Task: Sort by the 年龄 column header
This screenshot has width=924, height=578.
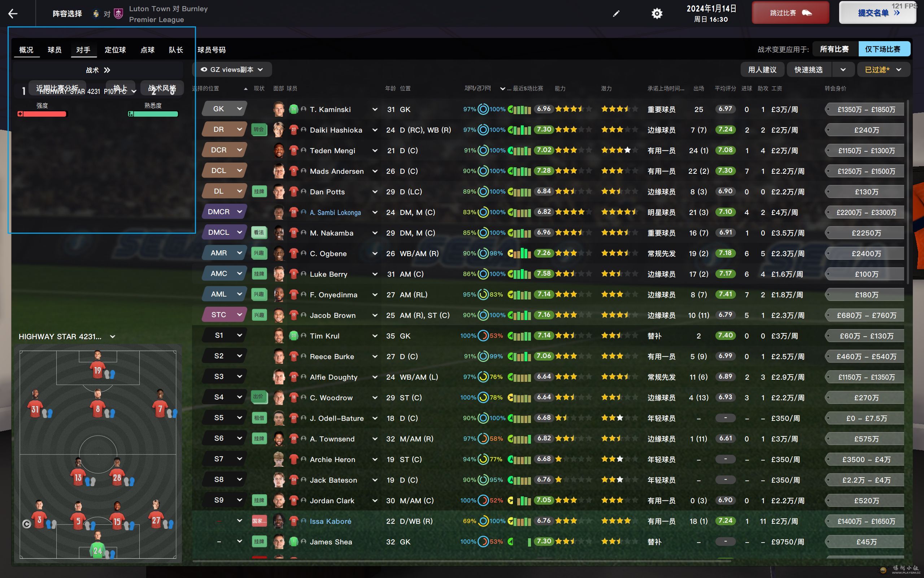Action: pos(390,89)
